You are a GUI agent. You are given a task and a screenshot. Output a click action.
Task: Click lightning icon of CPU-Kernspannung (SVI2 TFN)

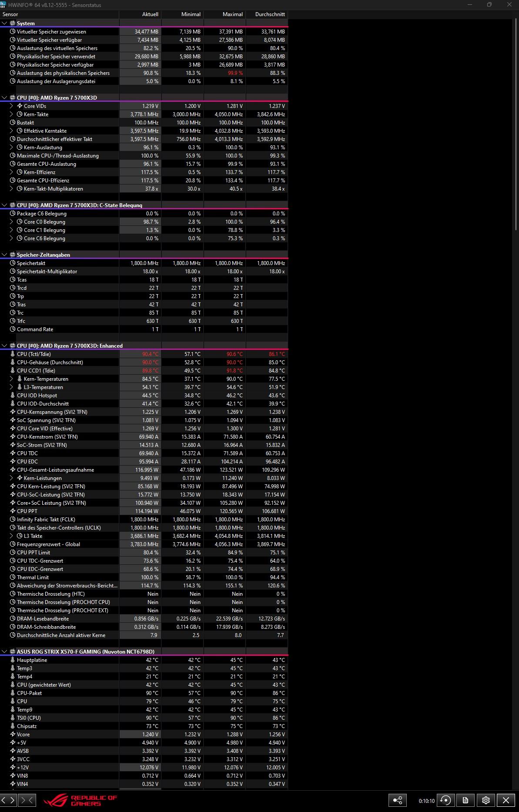(13, 412)
